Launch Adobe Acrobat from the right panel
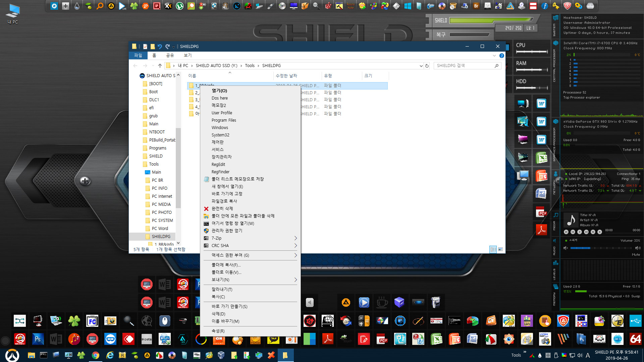 pos(541,230)
